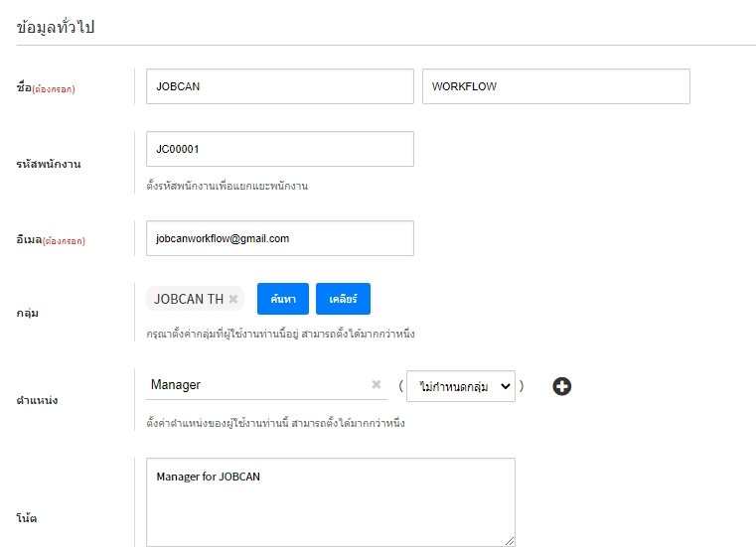756x547 pixels.
Task: Click the email field jobcanworkflow@gmail.com
Action: pos(279,238)
